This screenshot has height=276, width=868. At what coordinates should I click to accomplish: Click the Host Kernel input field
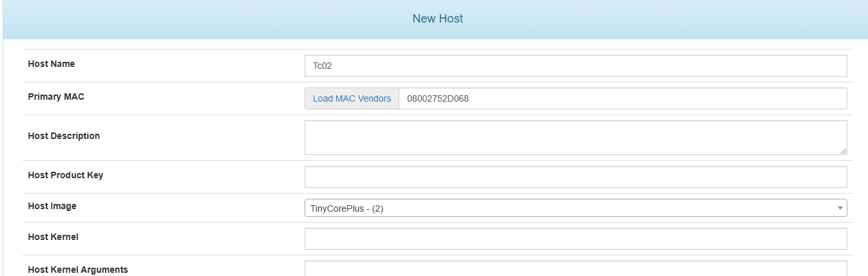tap(576, 239)
